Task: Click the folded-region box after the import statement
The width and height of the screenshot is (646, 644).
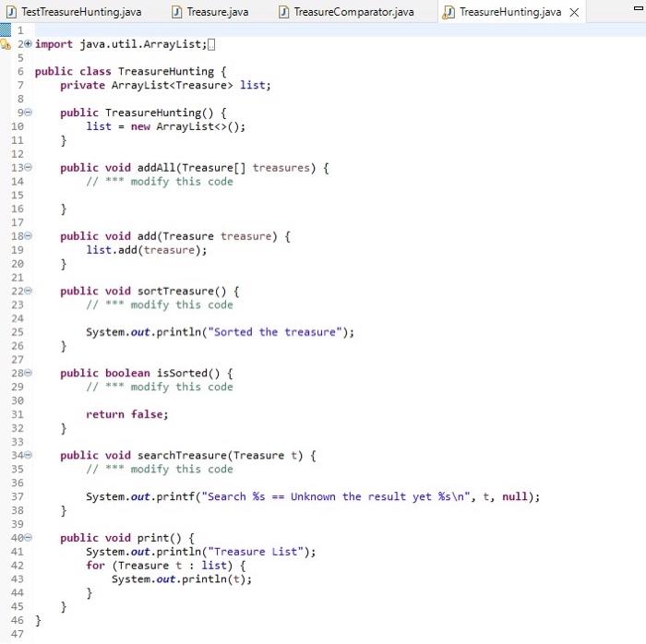Action: point(211,44)
